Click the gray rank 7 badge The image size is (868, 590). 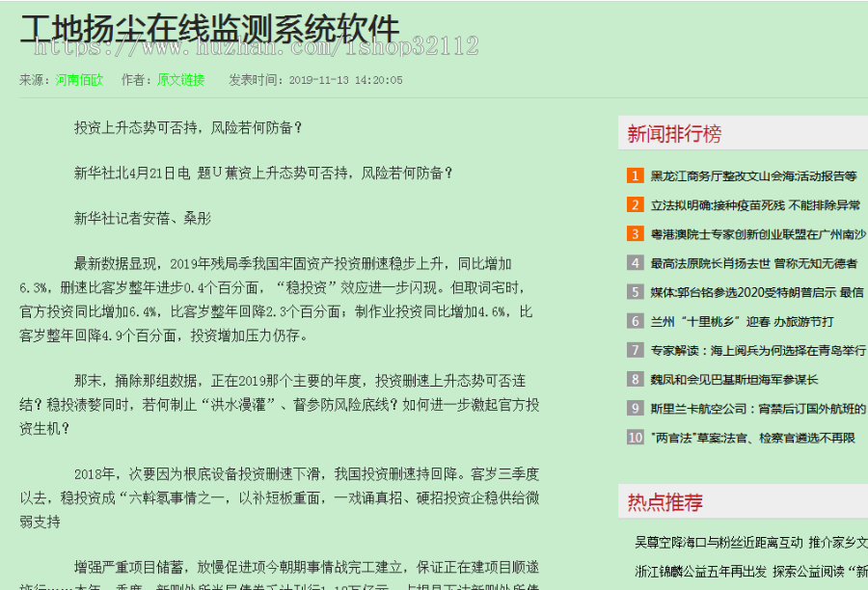pos(634,350)
